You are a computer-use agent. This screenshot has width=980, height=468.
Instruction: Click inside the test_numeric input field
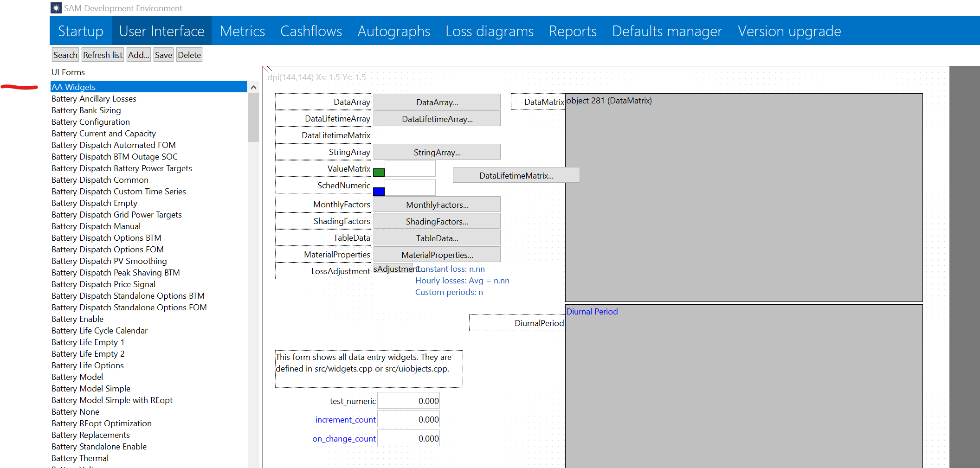[408, 400]
